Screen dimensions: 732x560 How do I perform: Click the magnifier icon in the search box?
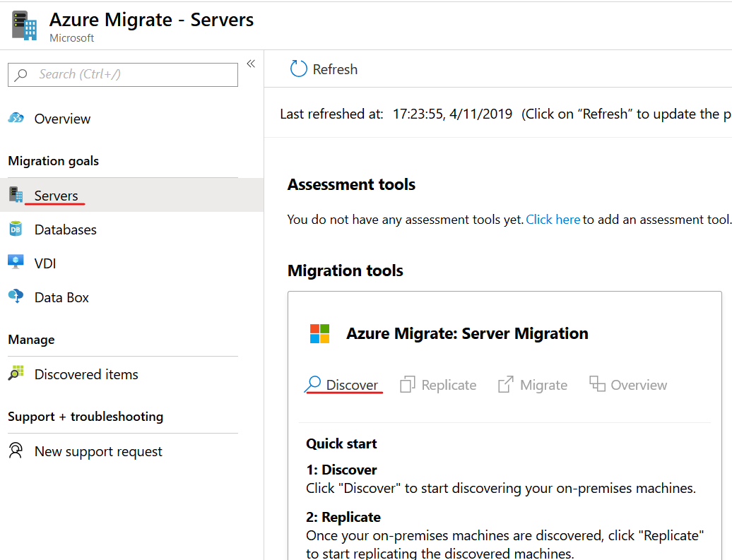pos(21,75)
